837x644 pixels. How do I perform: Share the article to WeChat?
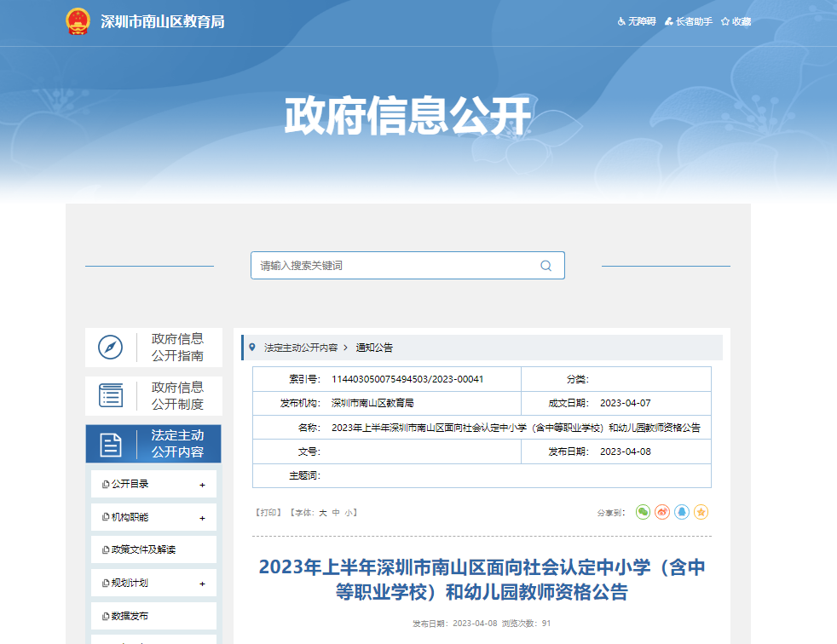(643, 512)
